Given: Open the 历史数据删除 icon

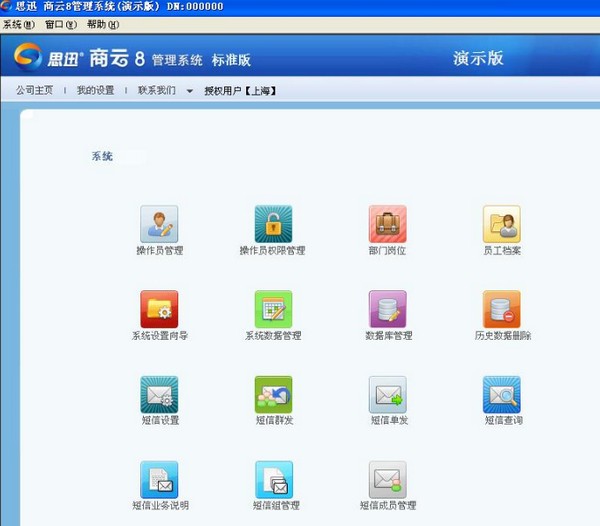Looking at the screenshot, I should (502, 309).
